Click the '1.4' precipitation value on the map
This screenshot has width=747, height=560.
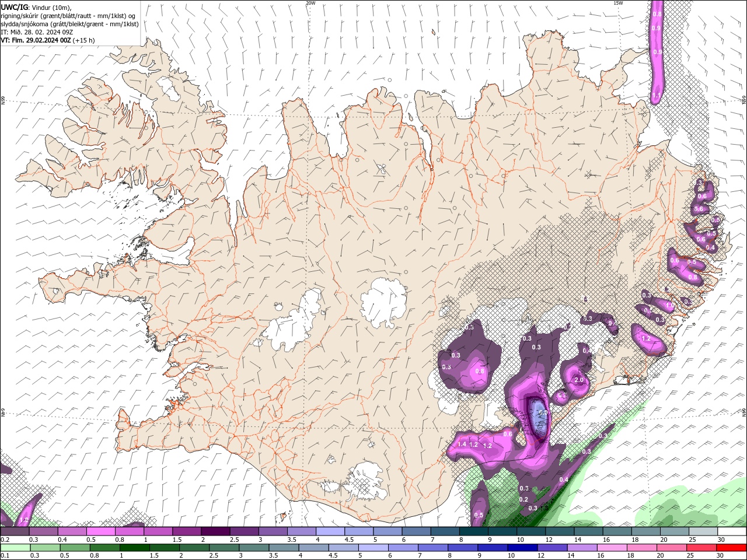click(462, 444)
